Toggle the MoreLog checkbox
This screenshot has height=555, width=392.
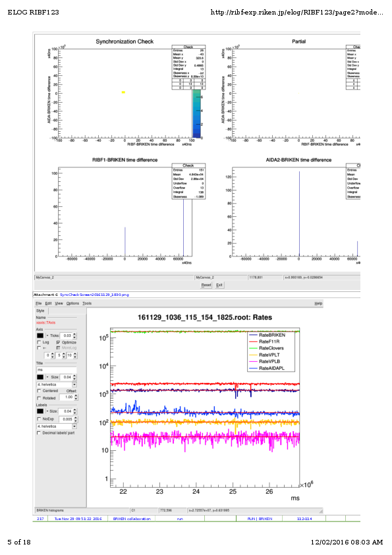click(x=59, y=348)
